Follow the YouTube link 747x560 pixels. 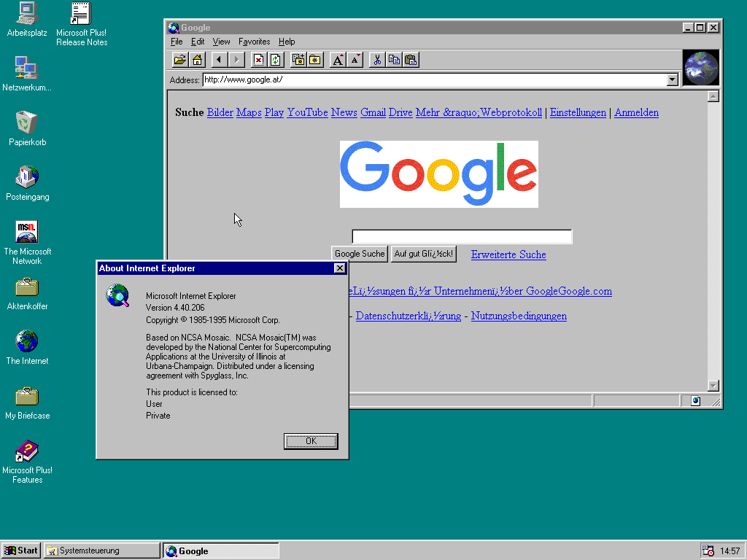307,113
